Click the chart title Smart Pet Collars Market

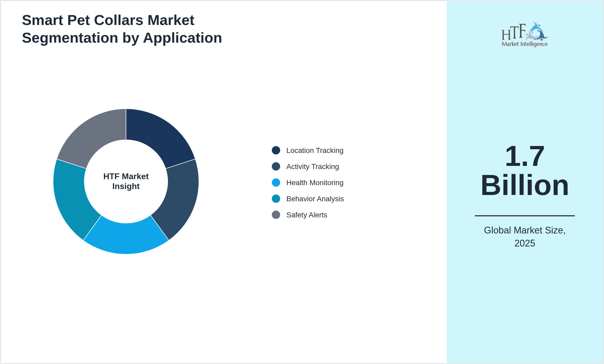click(108, 20)
